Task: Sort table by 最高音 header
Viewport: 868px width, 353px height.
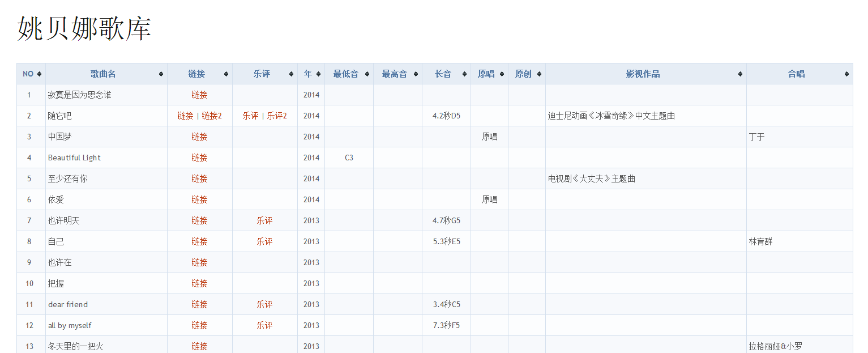Action: (394, 74)
